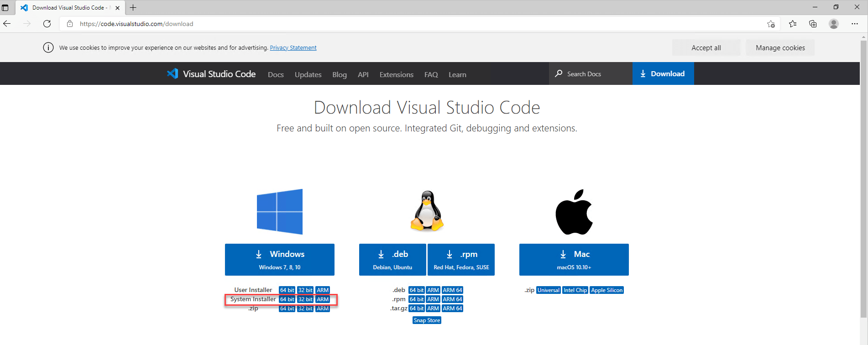Download Linux .tar.gz ARM 64
Viewport: 868px width, 345px height.
[x=452, y=308]
